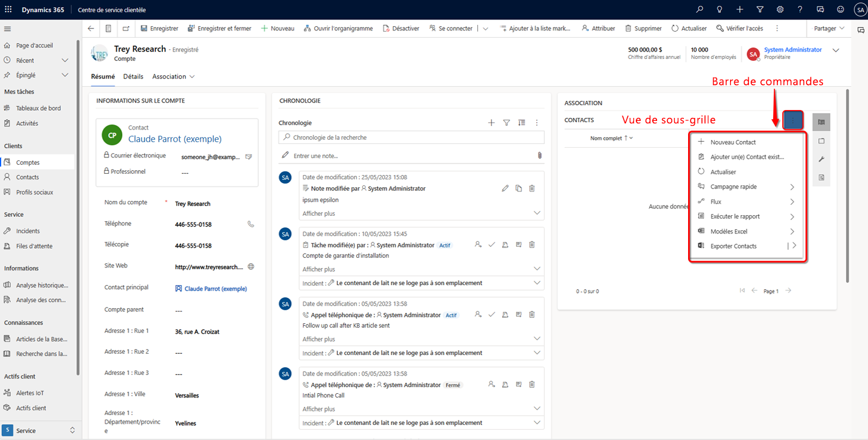Open the settings gear icon
Screen dimensions: 868x440
coord(780,10)
